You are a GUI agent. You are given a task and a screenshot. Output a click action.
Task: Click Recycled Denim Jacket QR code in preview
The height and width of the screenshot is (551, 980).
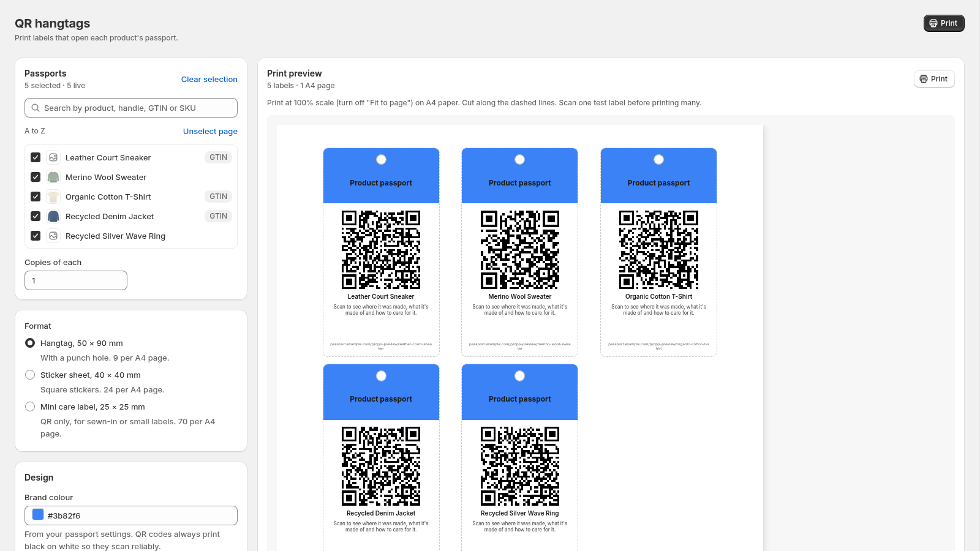[381, 466]
